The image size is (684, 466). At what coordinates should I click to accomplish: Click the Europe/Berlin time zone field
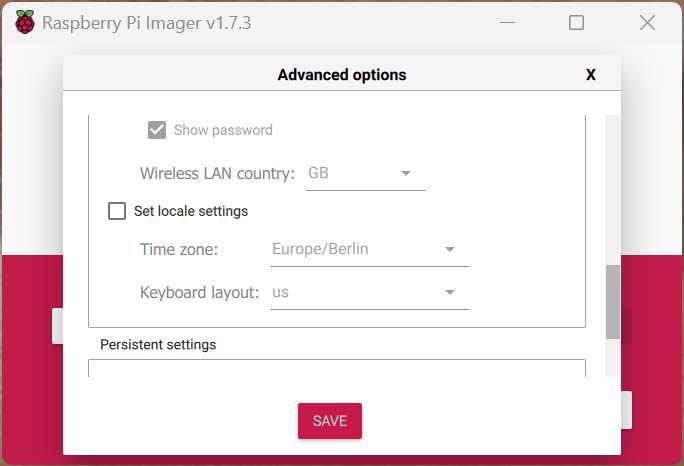coord(370,249)
